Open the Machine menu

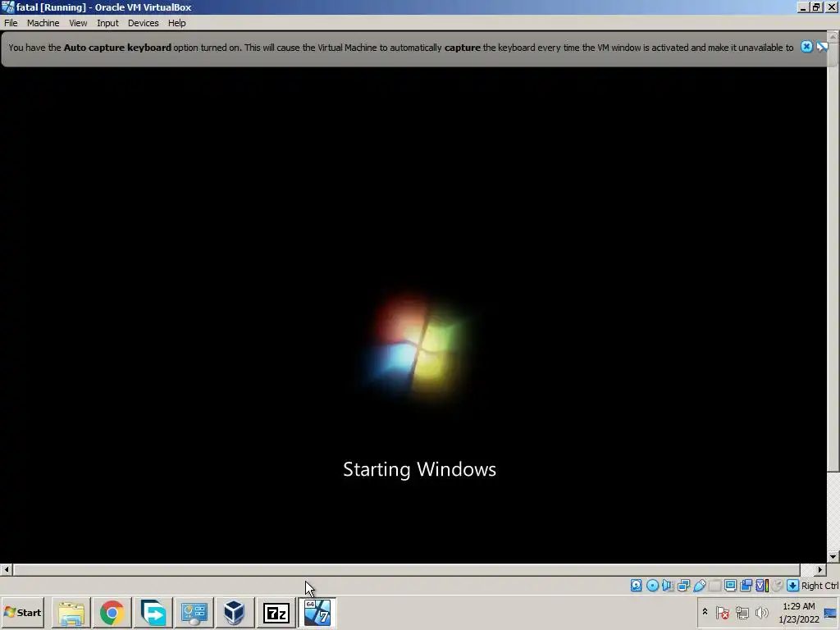click(43, 23)
